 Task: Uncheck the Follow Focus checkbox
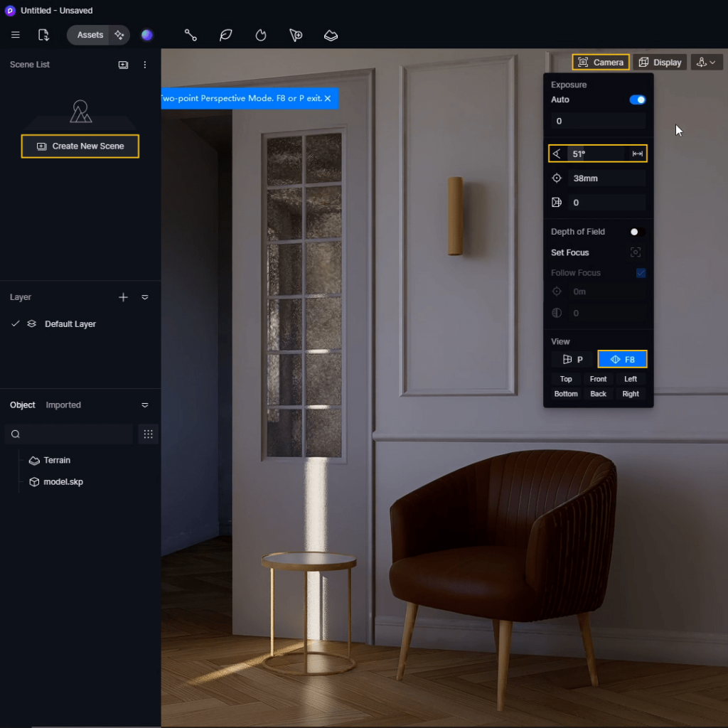642,272
